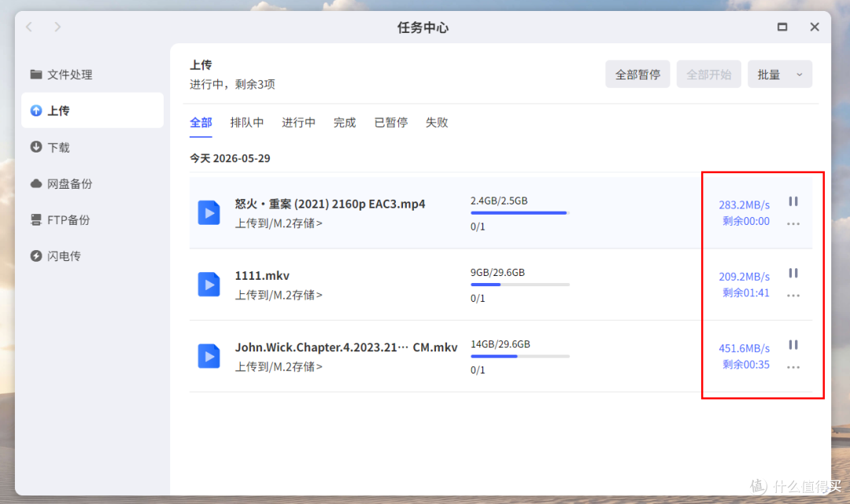The height and width of the screenshot is (504, 850).
Task: Click video file icon for John.Wick mkv
Action: point(209,356)
